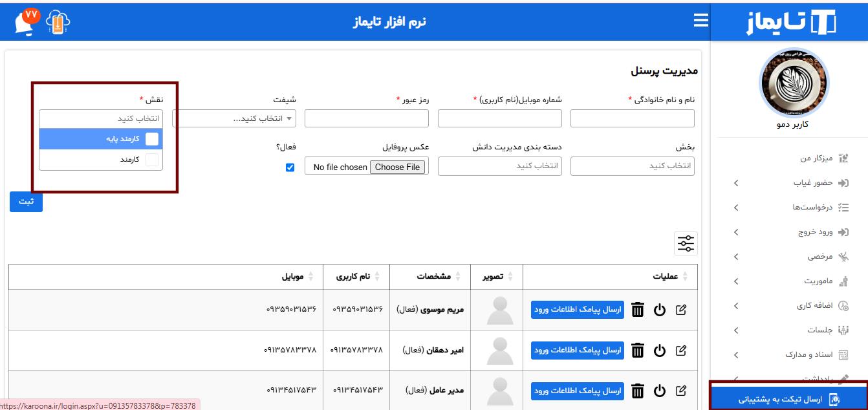Toggle power for مدیر عامل
Viewport: 868px width, 410px height.
tap(659, 391)
